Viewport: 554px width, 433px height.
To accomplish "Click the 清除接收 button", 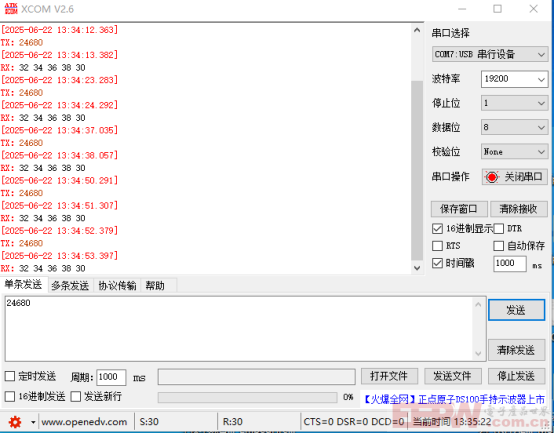I will [518, 209].
